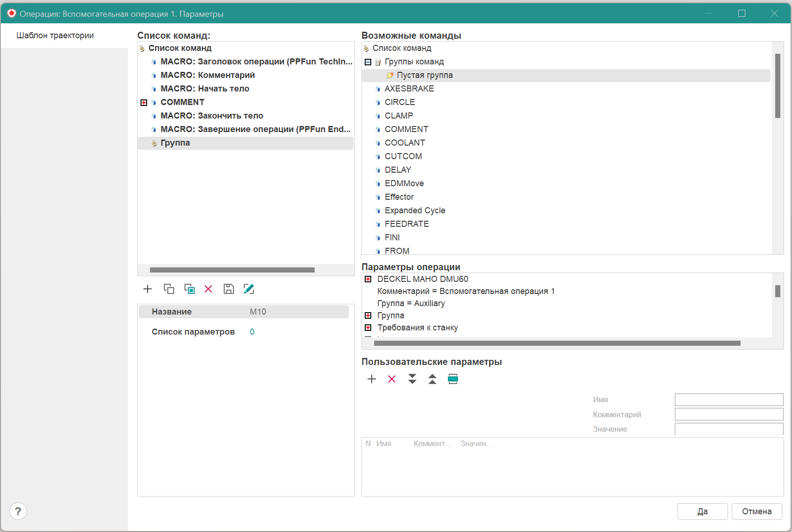
Task: Click the copy icon below the command list
Action: (x=169, y=289)
